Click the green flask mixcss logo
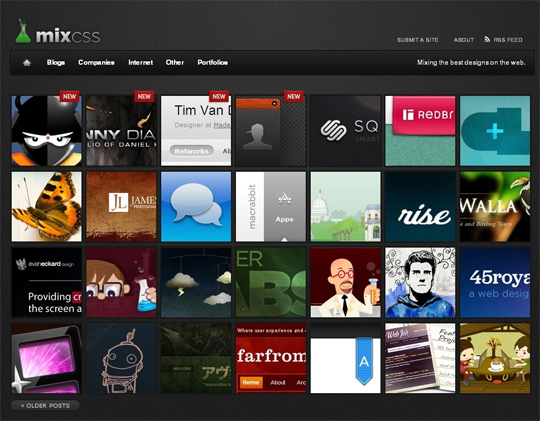 pyautogui.click(x=23, y=31)
